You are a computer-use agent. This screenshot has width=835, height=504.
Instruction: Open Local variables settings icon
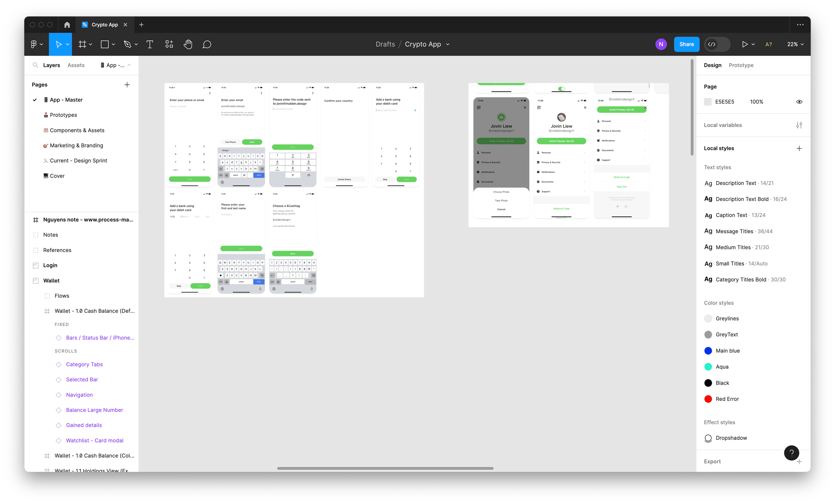tap(799, 125)
